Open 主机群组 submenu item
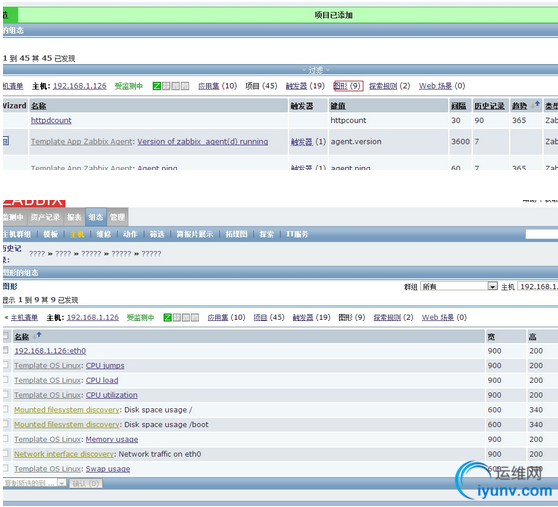Image resolution: width=558 pixels, height=507 pixels. pos(17,234)
